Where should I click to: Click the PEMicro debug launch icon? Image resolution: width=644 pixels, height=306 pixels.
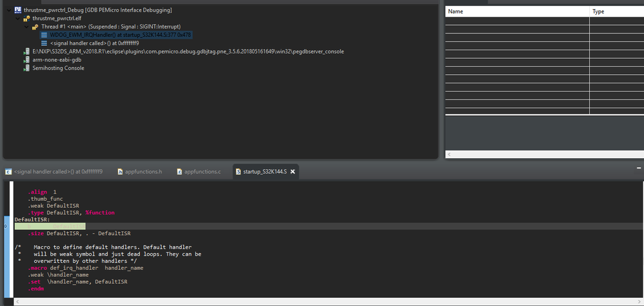18,10
